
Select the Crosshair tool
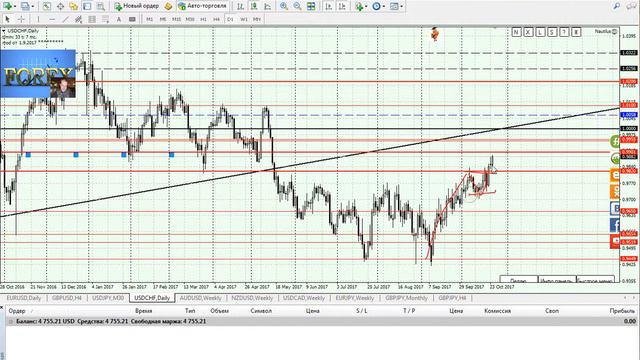click(21, 19)
